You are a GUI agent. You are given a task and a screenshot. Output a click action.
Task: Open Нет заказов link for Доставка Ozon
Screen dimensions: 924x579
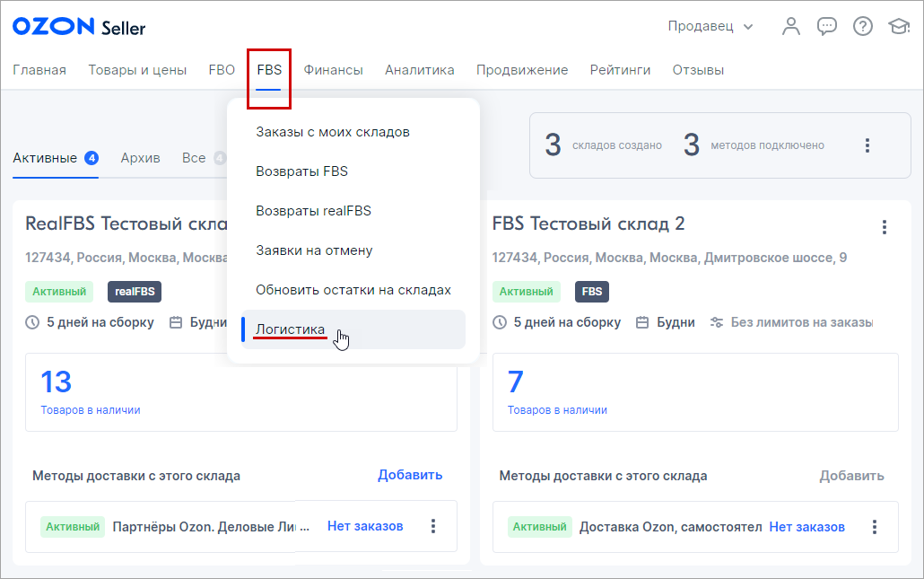(x=806, y=527)
